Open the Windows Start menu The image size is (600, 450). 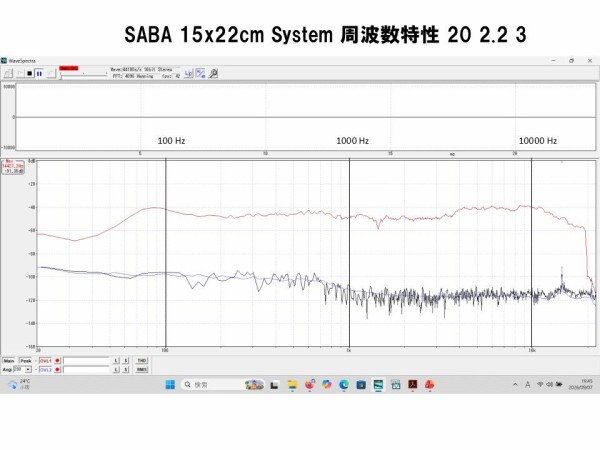point(170,385)
